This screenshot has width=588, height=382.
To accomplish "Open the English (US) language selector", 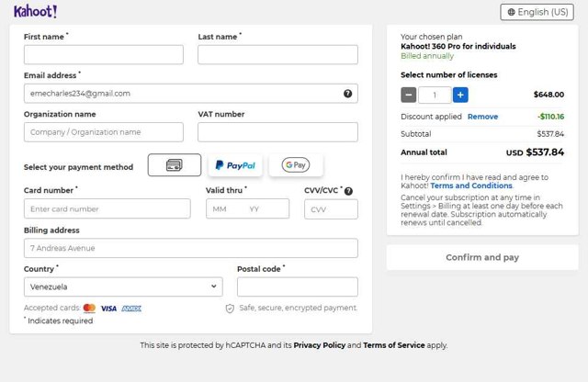I will click(537, 12).
